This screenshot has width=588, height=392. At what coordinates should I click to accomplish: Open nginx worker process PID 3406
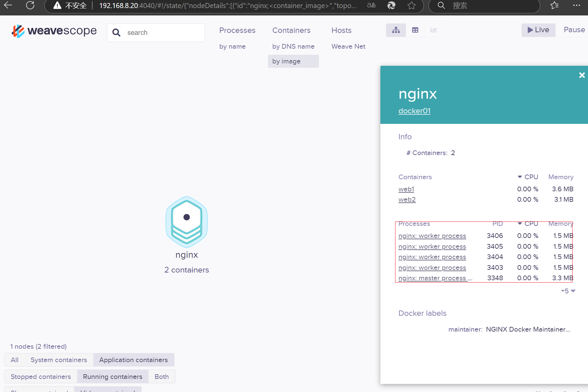point(432,236)
